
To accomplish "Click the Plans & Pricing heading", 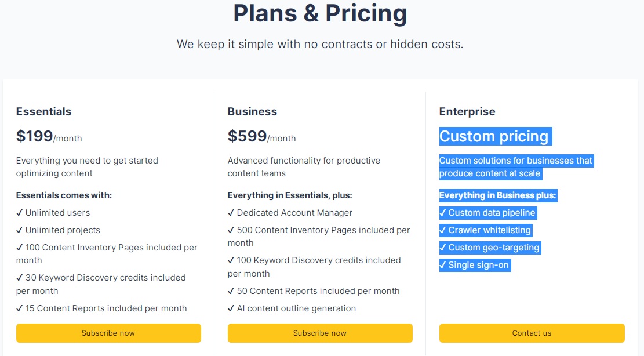I will point(320,13).
